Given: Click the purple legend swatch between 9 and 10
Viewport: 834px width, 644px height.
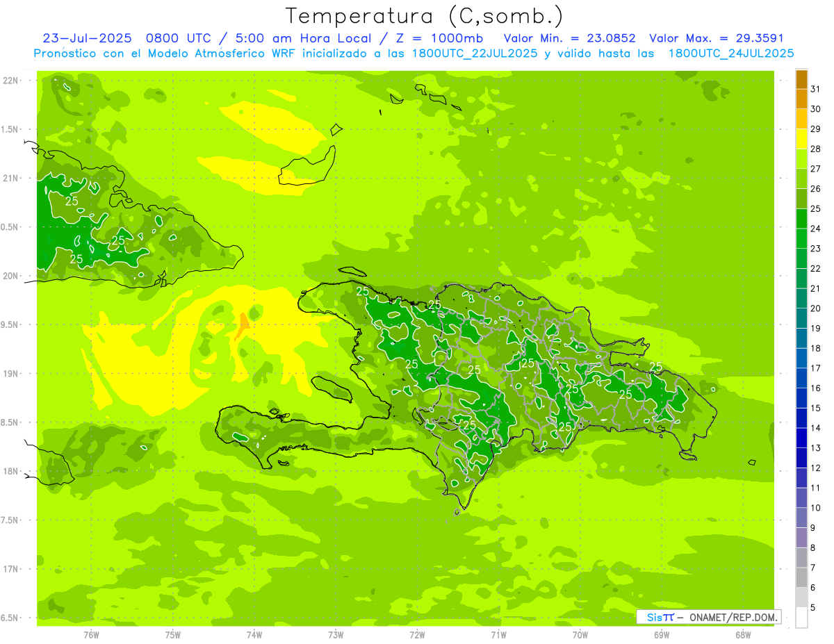Looking at the screenshot, I should (801, 518).
